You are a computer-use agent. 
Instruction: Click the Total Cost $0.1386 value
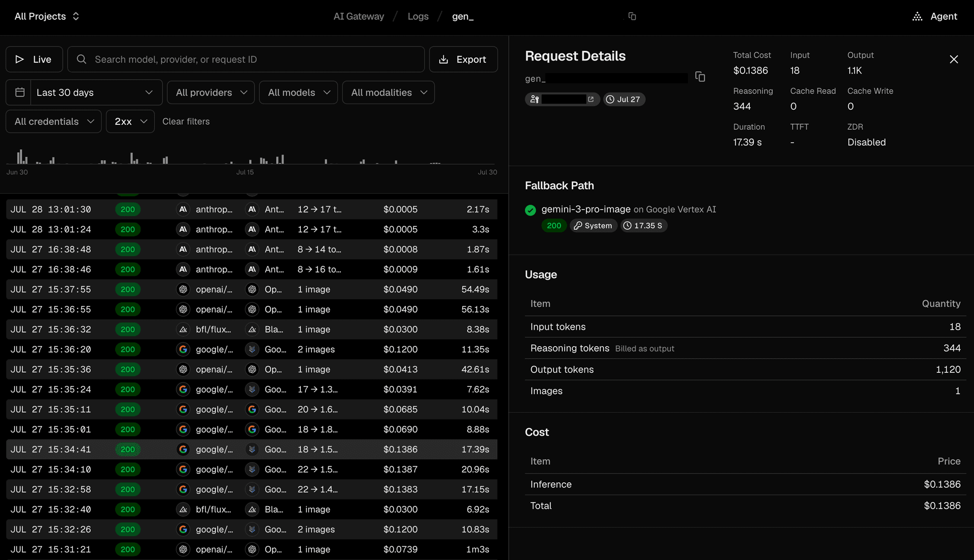750,71
